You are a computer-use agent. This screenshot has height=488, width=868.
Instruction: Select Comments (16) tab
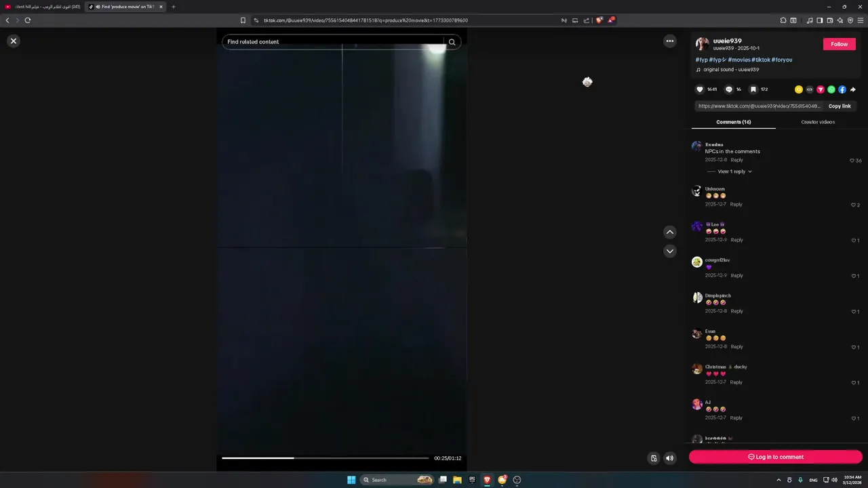[734, 122]
